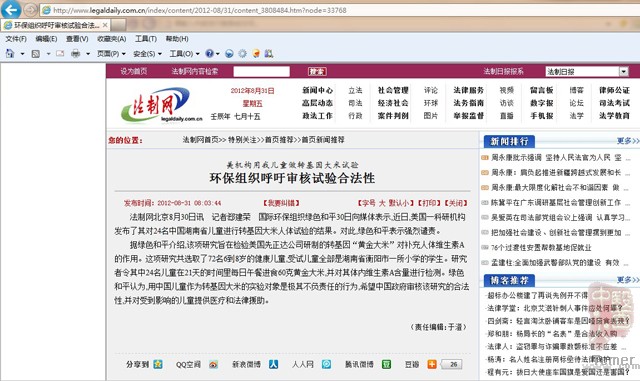640x381 pixels.
Task: Open the 法制日报 newspaper dropdown
Action: 587,71
